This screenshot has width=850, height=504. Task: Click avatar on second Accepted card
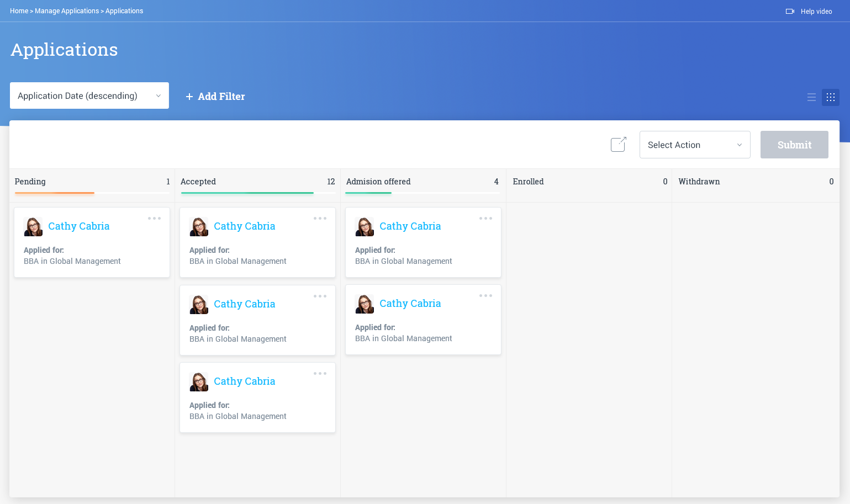click(x=199, y=304)
